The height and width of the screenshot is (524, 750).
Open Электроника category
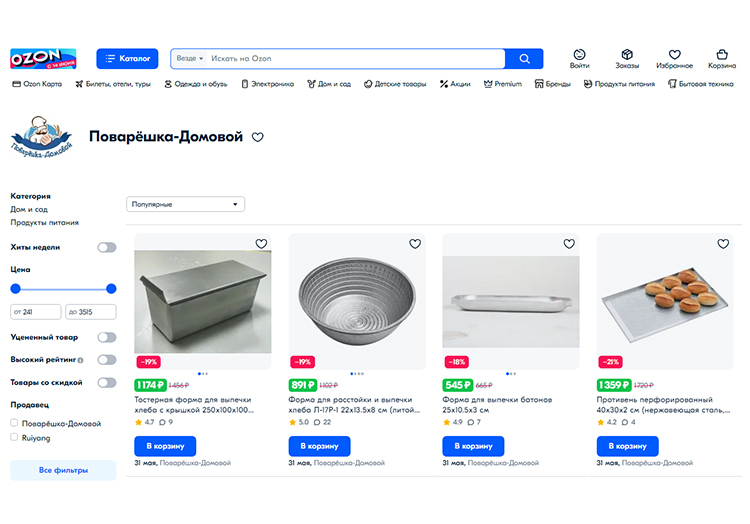click(x=267, y=84)
